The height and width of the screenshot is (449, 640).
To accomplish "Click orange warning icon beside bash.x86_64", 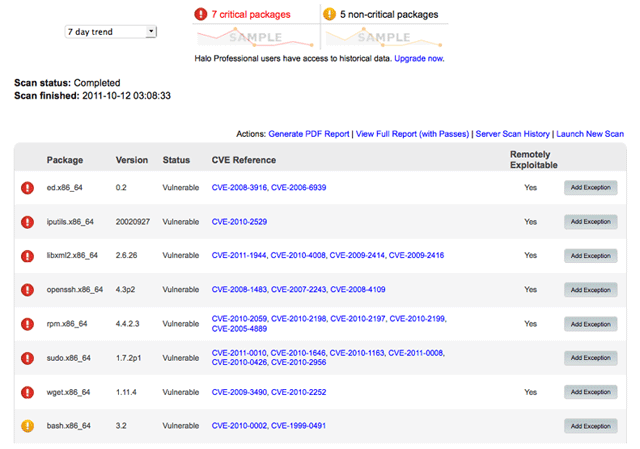I will tap(27, 426).
